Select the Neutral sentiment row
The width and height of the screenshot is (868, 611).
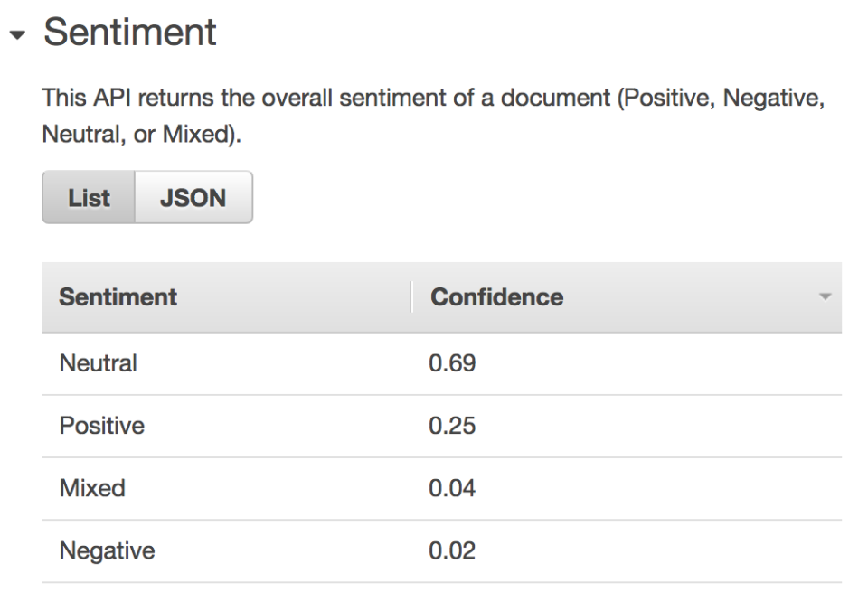(x=442, y=363)
